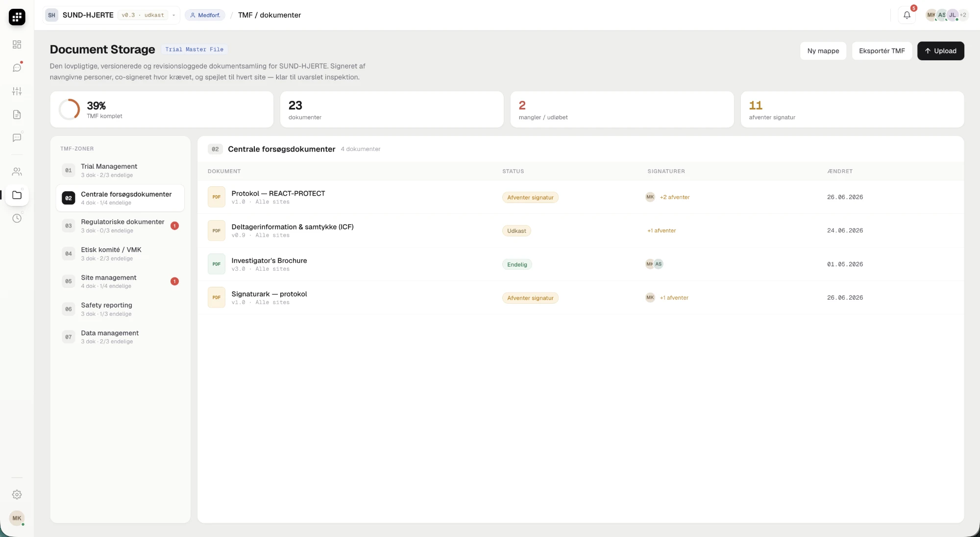Open the clock history icon in sidebar
The height and width of the screenshot is (537, 980).
coord(17,218)
